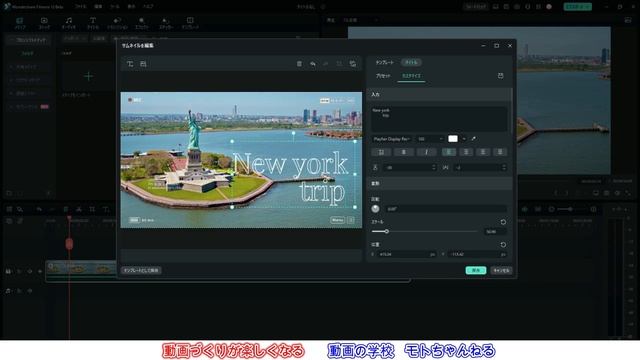640x360 pixels.
Task: Align text center
Action: 466,152
